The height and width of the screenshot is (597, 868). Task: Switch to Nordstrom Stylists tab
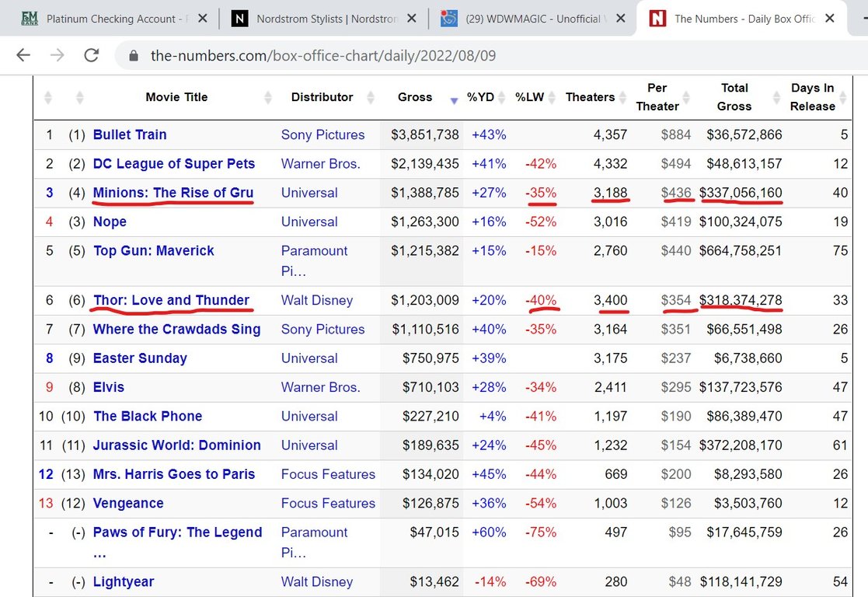(x=326, y=19)
